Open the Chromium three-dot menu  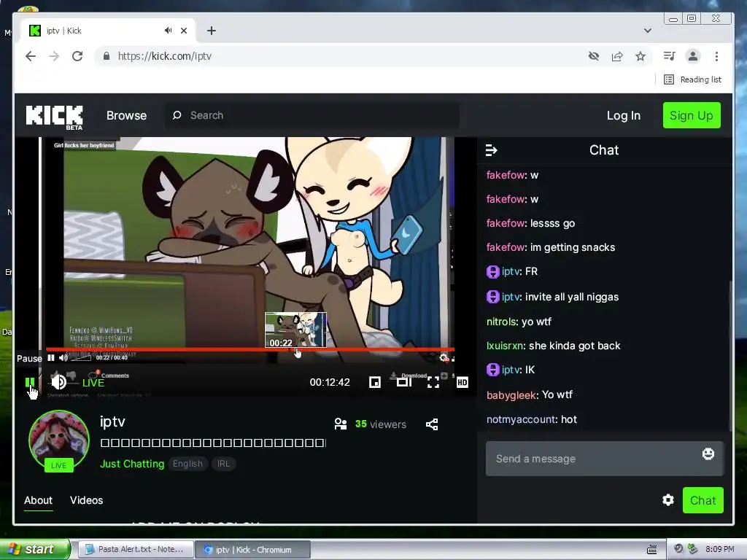click(x=716, y=56)
